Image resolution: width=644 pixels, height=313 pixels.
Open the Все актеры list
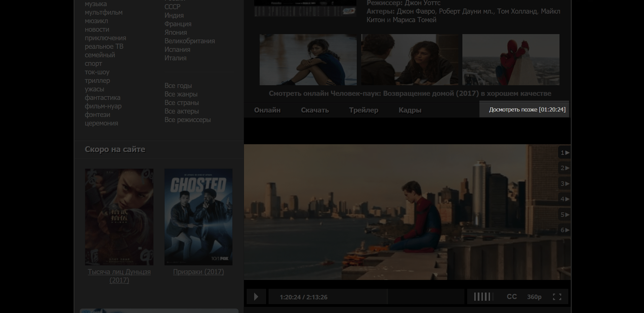[182, 111]
